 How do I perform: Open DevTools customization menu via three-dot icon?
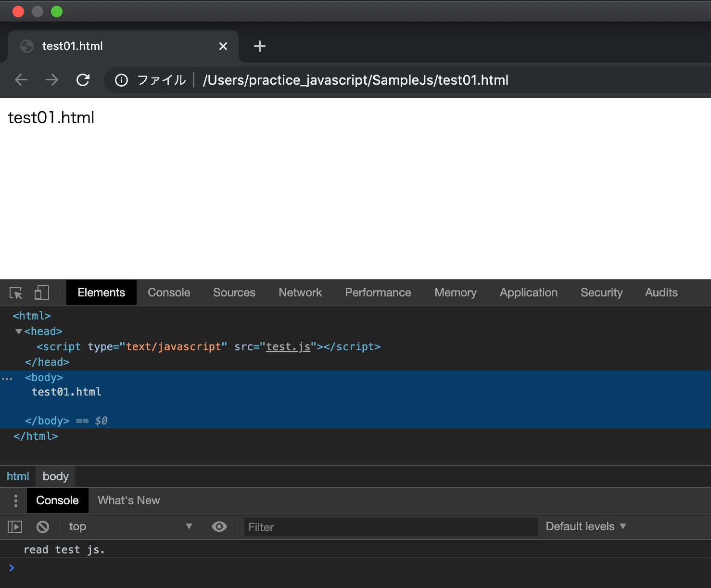point(15,500)
